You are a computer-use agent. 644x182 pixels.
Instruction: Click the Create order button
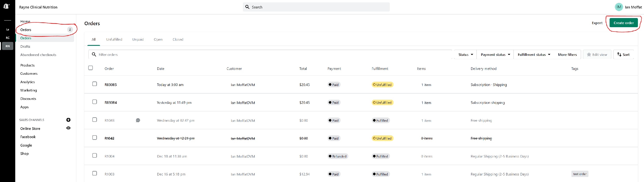click(624, 23)
